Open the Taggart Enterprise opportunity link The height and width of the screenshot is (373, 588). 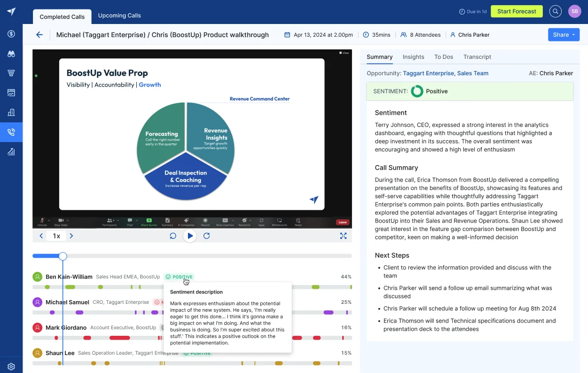click(x=428, y=73)
